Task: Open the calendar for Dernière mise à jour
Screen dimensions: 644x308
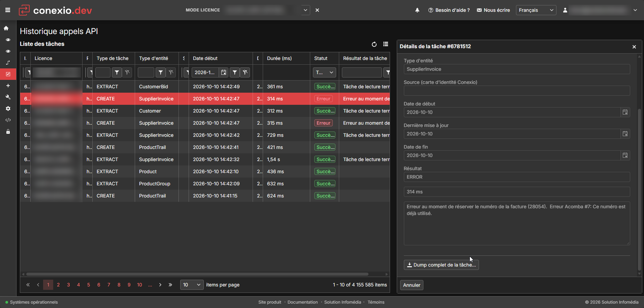Action: pos(625,134)
